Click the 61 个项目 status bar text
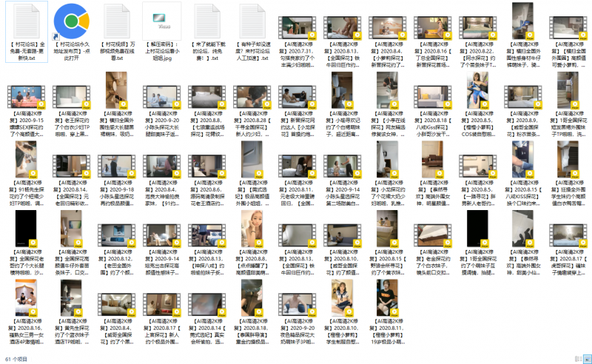 pyautogui.click(x=18, y=358)
